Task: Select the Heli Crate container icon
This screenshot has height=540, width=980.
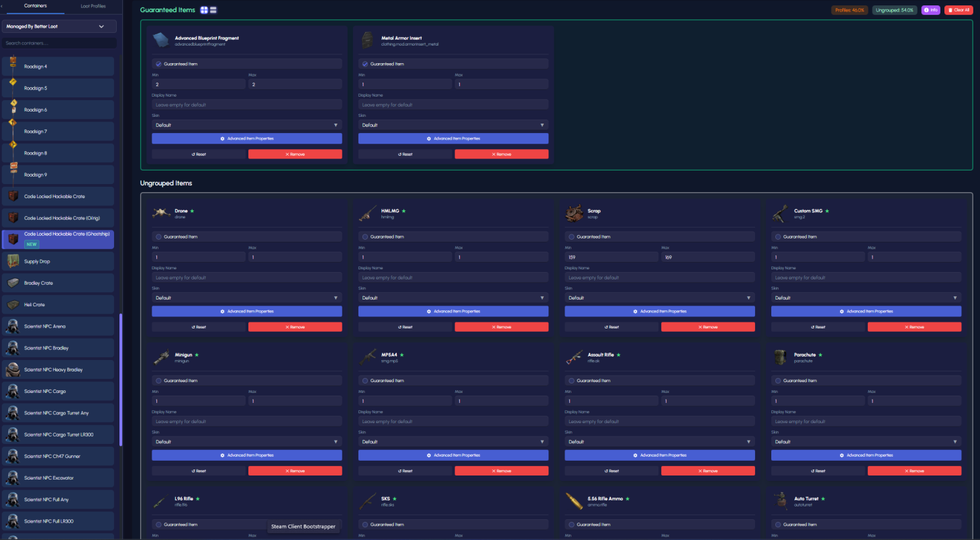Action: point(13,305)
